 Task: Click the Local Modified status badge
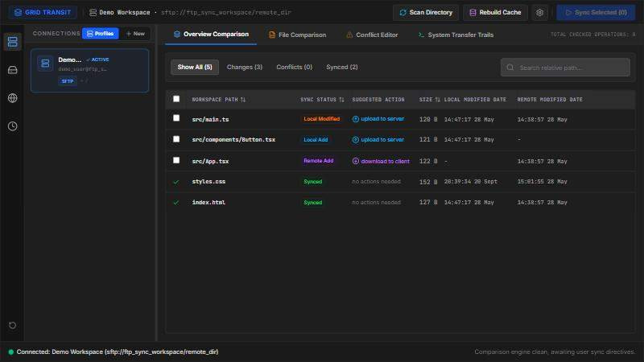321,119
